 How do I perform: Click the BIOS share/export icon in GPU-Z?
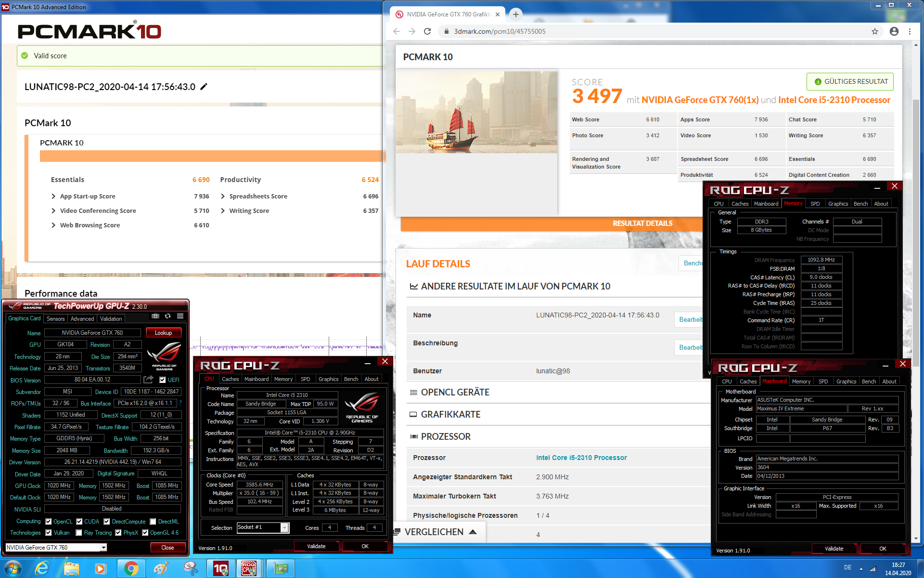[148, 380]
